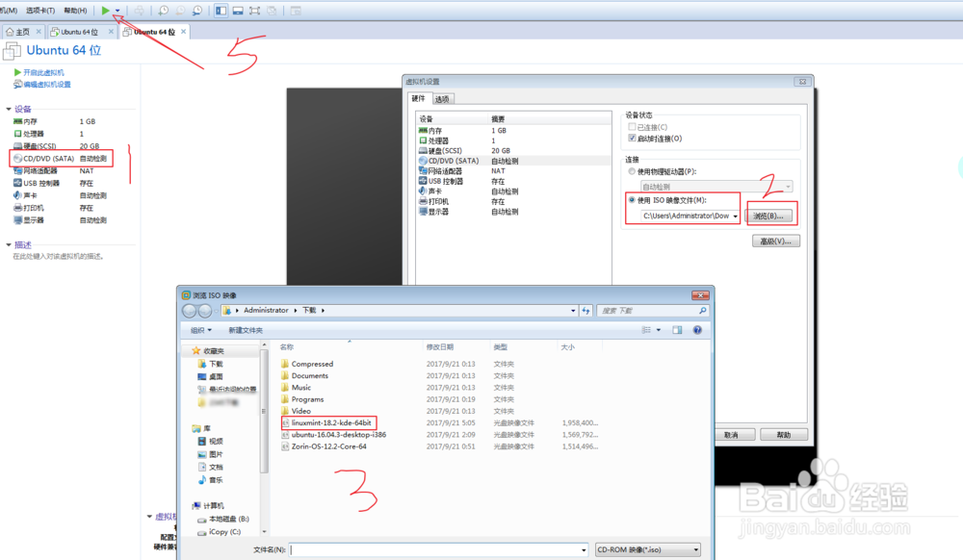Collapse the 描述 section
This screenshot has height=560, width=963.
(x=9, y=244)
